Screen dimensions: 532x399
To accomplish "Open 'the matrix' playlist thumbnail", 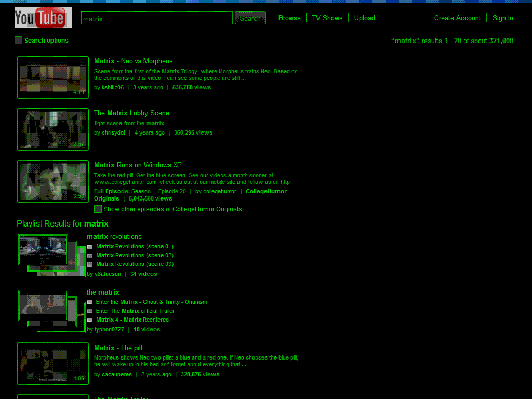I will coord(51,311).
